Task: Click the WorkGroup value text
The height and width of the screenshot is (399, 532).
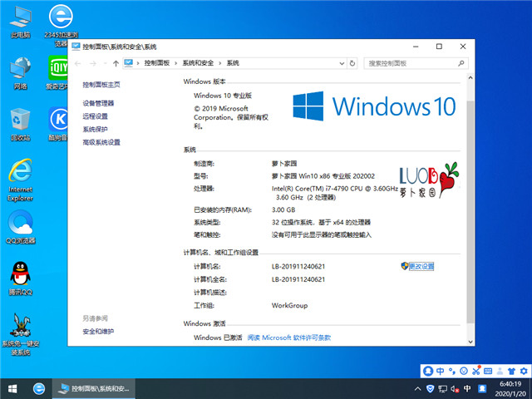Action: pyautogui.click(x=289, y=305)
